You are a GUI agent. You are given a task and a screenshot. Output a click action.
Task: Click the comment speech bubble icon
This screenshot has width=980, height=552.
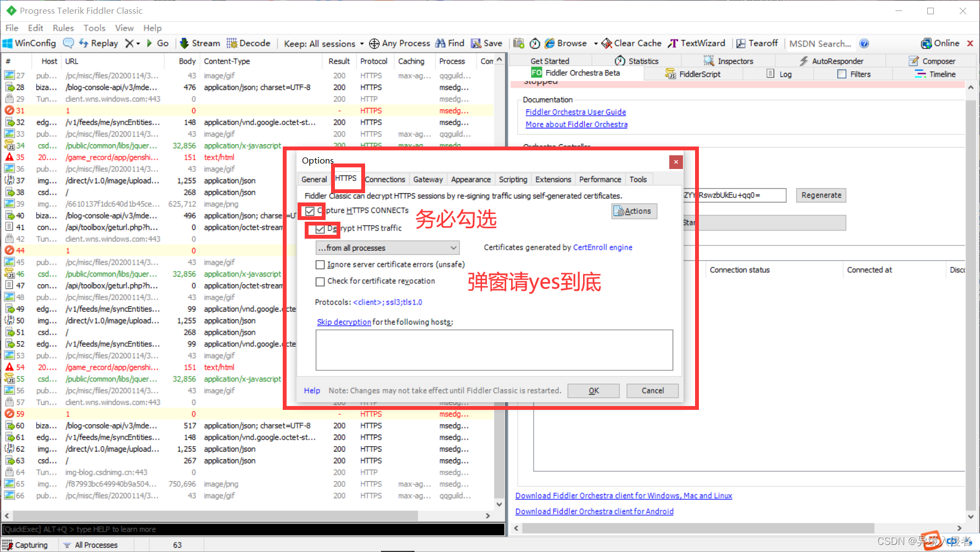(x=69, y=43)
